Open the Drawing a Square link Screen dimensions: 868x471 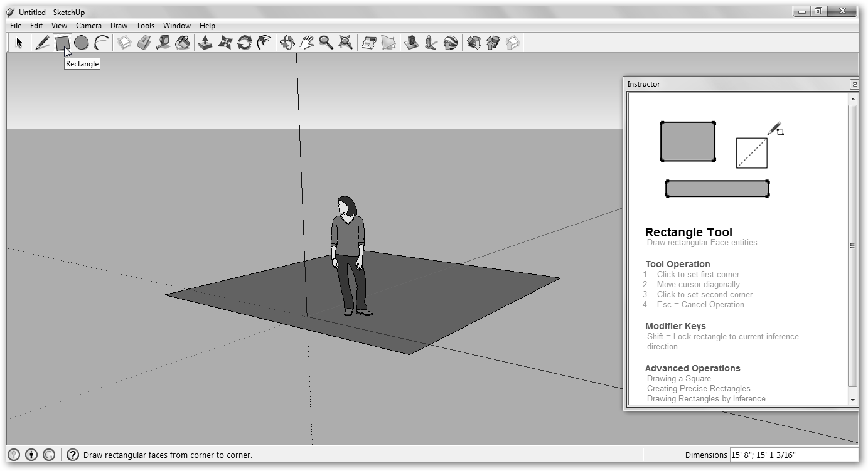pyautogui.click(x=678, y=379)
